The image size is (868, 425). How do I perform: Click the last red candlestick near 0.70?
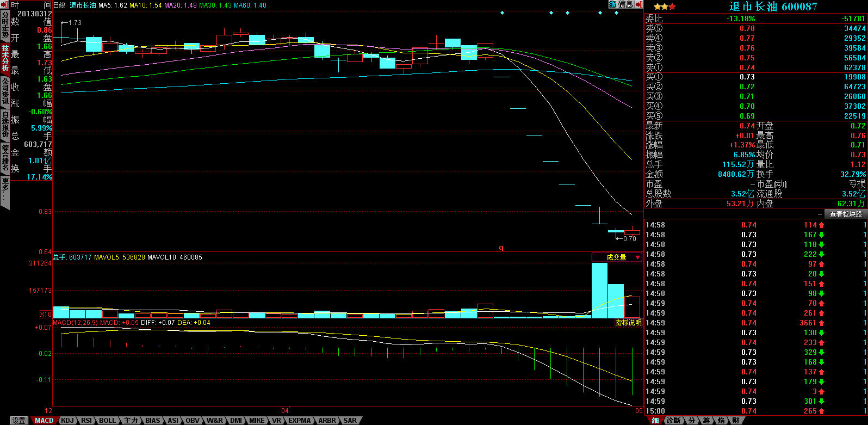(x=633, y=231)
